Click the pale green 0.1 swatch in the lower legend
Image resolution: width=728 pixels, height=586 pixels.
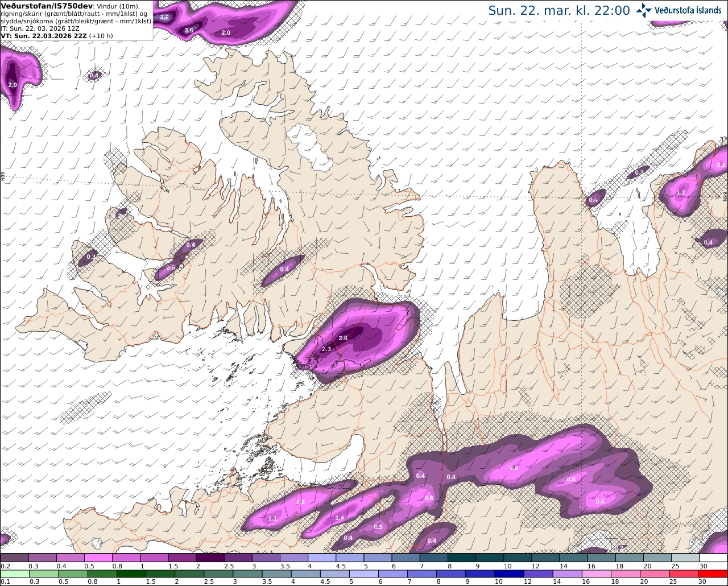coord(15,573)
